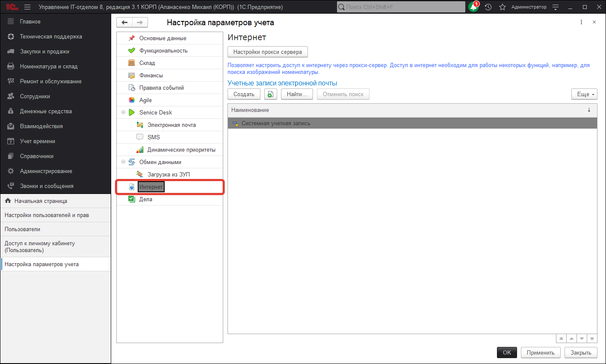The image size is (606, 364).
Task: Click the copy account icon button
Action: [x=270, y=94]
